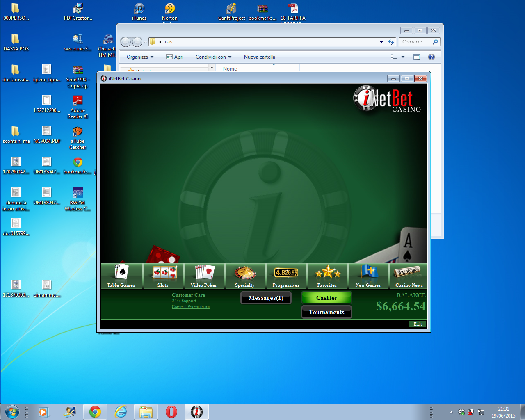Click the Explorer forward arrow button
The width and height of the screenshot is (525, 420).
pos(137,42)
